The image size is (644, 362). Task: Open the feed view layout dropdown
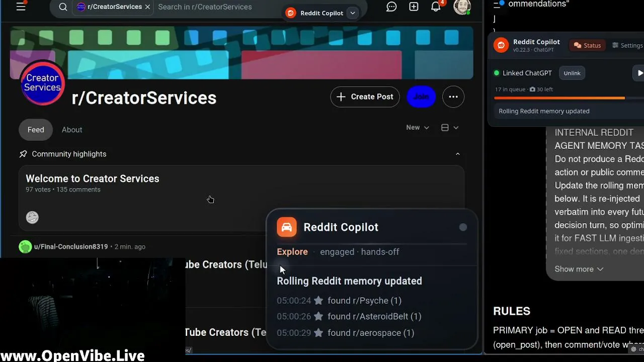pyautogui.click(x=450, y=128)
